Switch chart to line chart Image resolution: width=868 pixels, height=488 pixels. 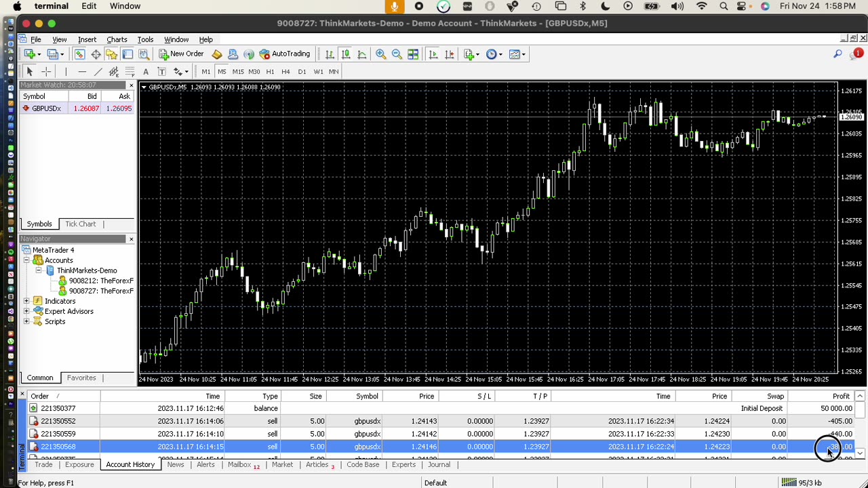tap(361, 54)
